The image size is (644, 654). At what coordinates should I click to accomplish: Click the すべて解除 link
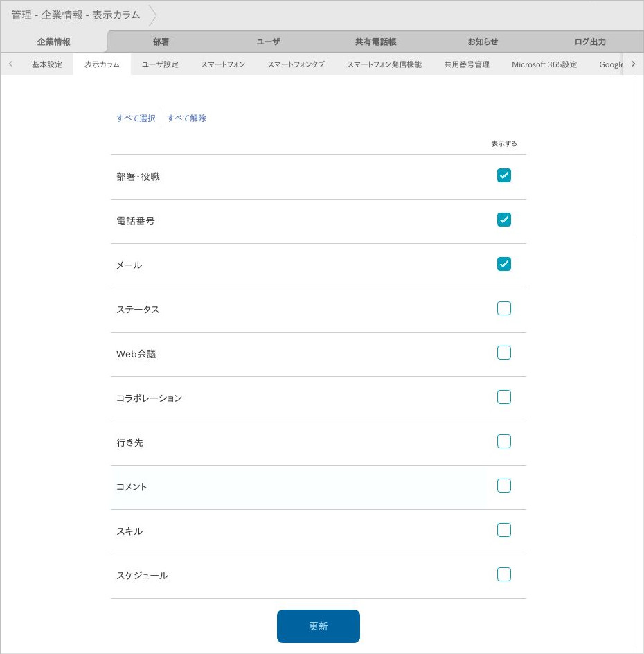pyautogui.click(x=186, y=118)
